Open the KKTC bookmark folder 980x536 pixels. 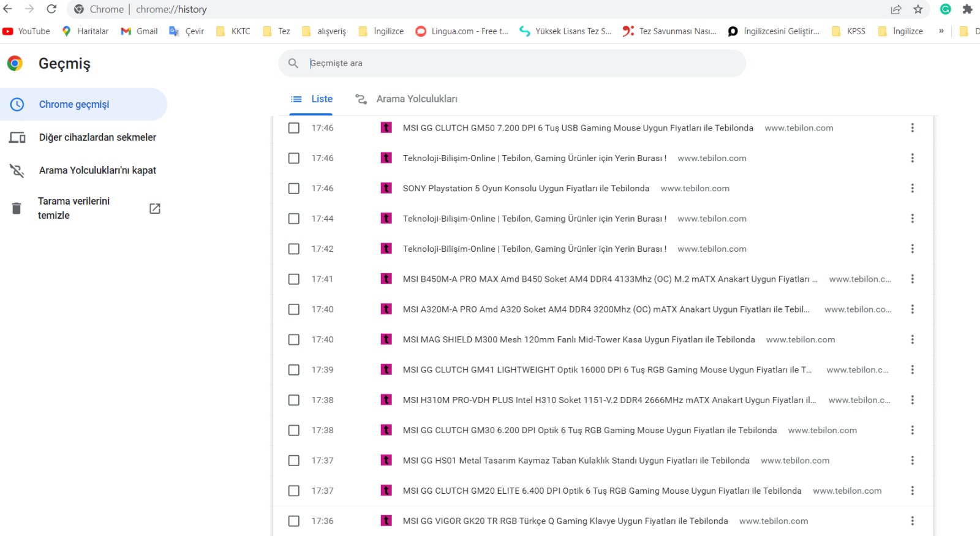click(x=233, y=31)
